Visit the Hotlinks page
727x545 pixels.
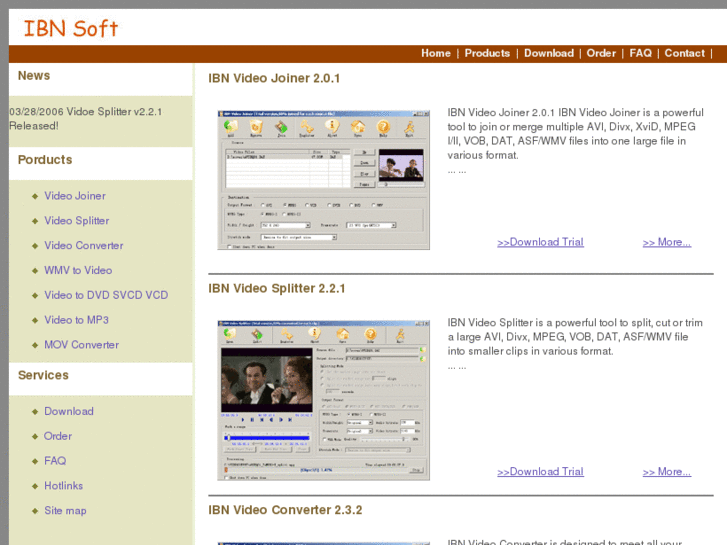pos(63,486)
